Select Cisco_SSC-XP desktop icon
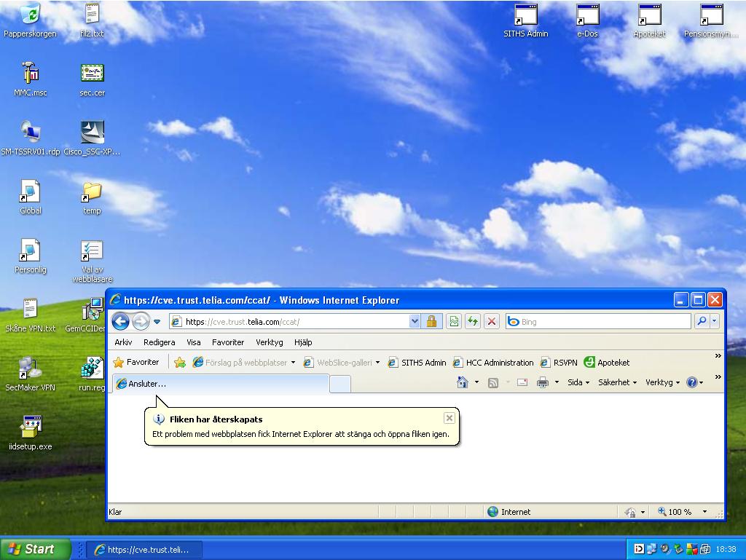The height and width of the screenshot is (560, 746). 93,138
